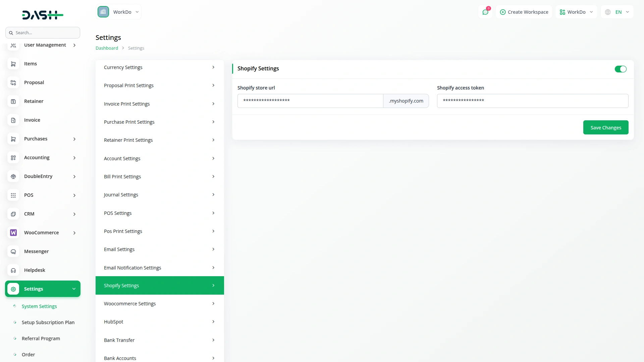The image size is (644, 362).
Task: Select System Settings under Settings
Action: tap(39, 306)
